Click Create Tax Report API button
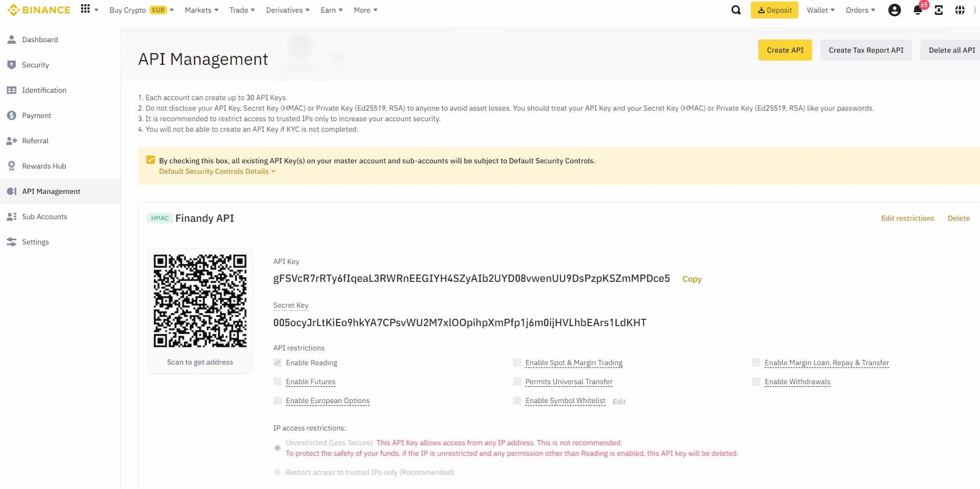The image size is (980, 489). 866,50
